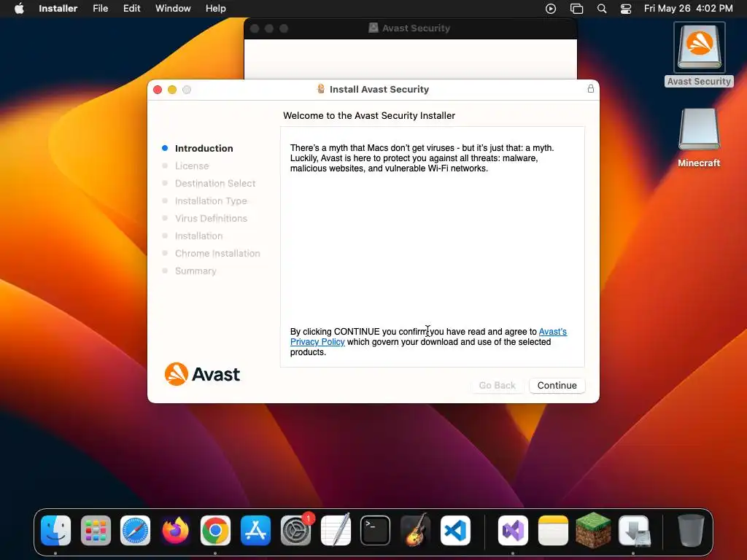The width and height of the screenshot is (747, 560).
Task: Click the date and time in menu bar
Action: pos(689,9)
